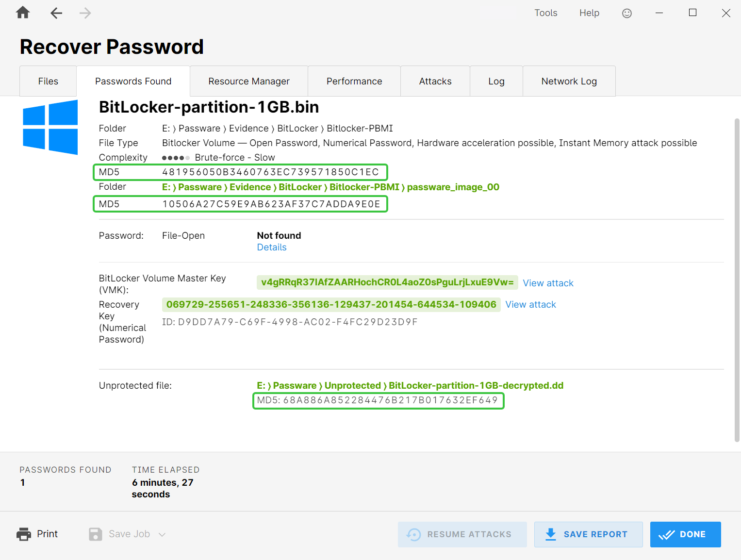Click the Save Job label
Screen dimensions: 741x560
(129, 534)
